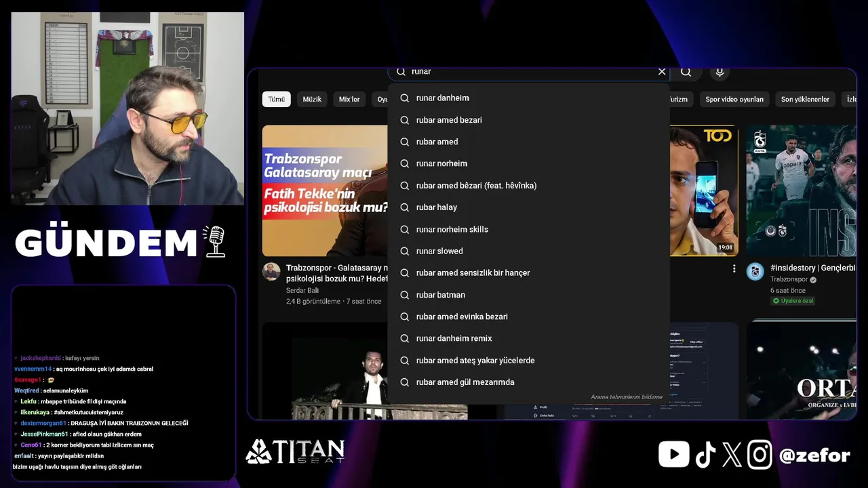
Task: Choose suggestion 'runar danheim'
Action: pos(529,98)
